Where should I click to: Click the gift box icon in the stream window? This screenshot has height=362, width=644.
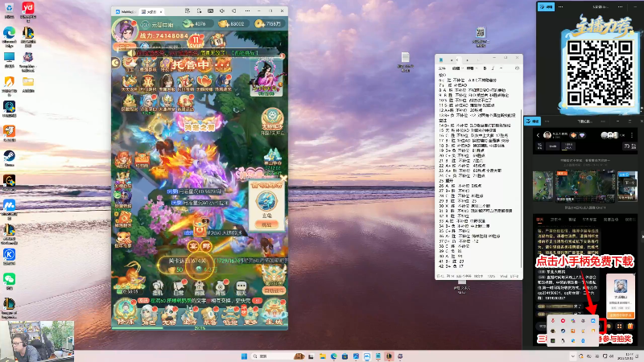pyautogui.click(x=630, y=327)
